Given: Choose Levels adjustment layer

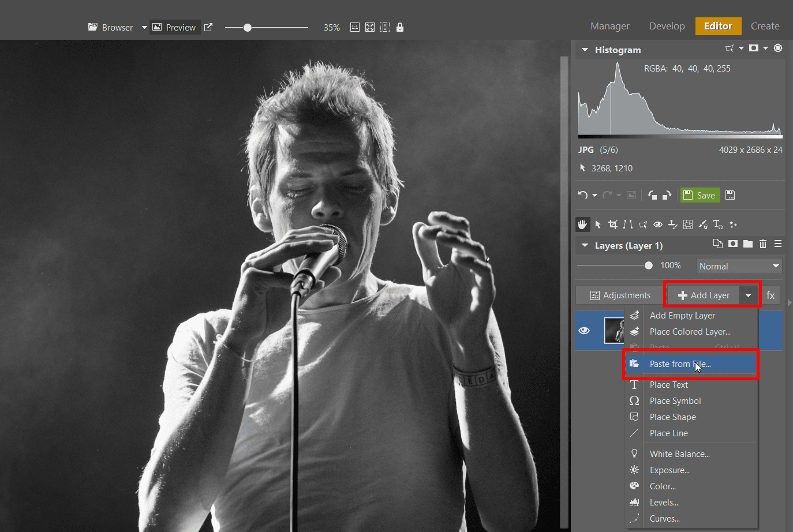Looking at the screenshot, I should click(691, 503).
